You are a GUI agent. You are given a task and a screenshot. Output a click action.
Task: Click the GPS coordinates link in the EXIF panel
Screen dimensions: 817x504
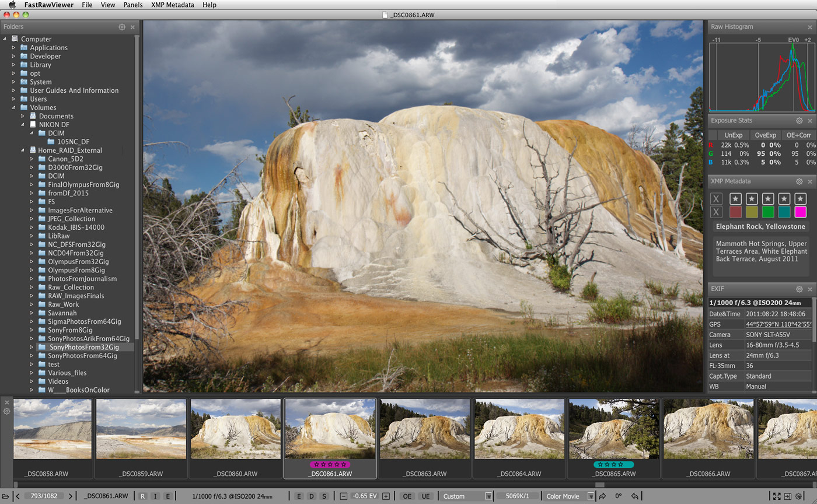coord(778,324)
